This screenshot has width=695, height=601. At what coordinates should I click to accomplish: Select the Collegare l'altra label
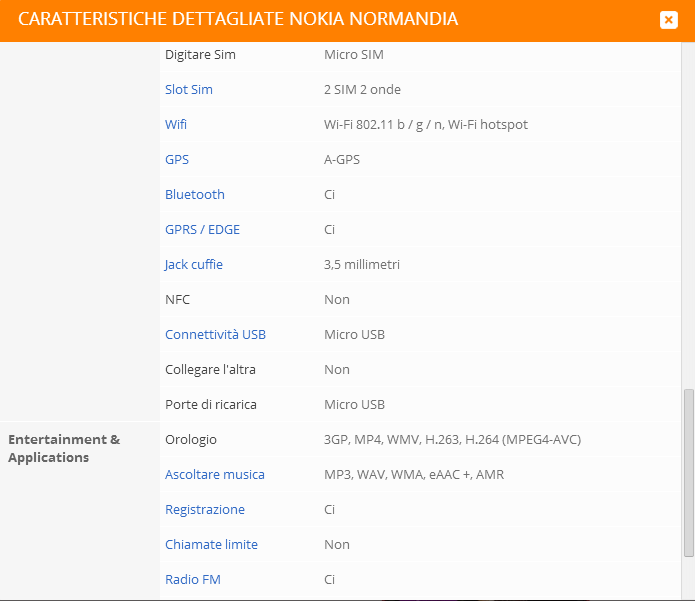point(210,370)
